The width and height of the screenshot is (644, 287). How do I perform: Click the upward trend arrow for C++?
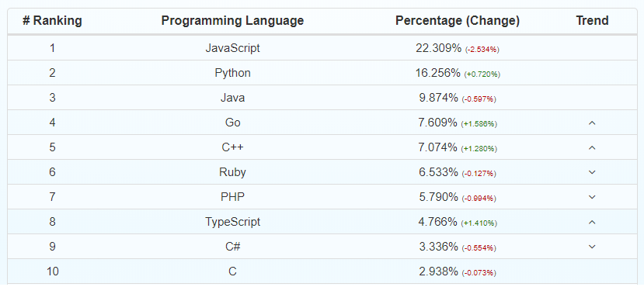point(592,147)
